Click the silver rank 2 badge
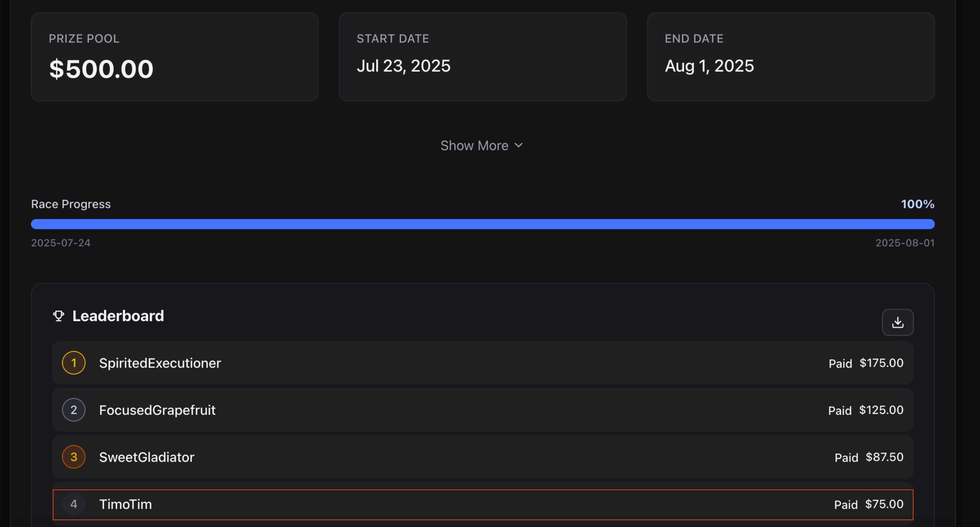 pyautogui.click(x=73, y=410)
